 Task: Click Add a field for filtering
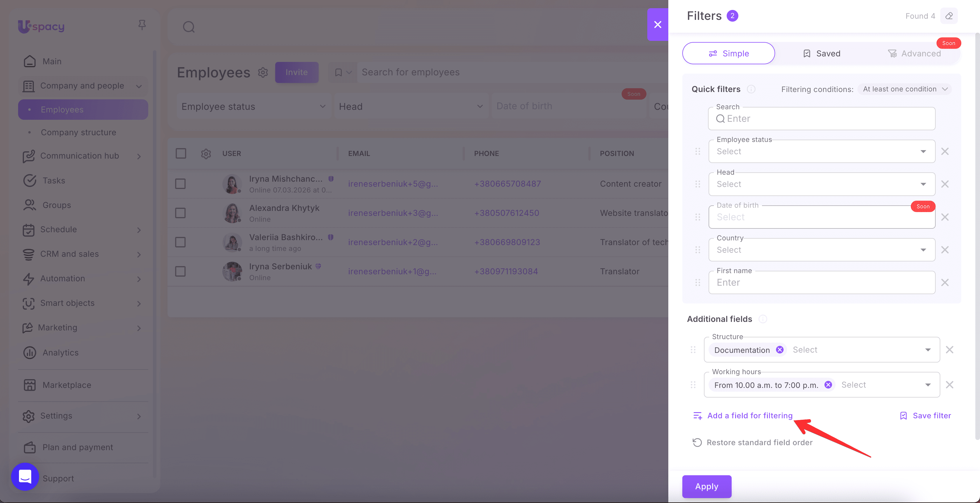(x=743, y=416)
